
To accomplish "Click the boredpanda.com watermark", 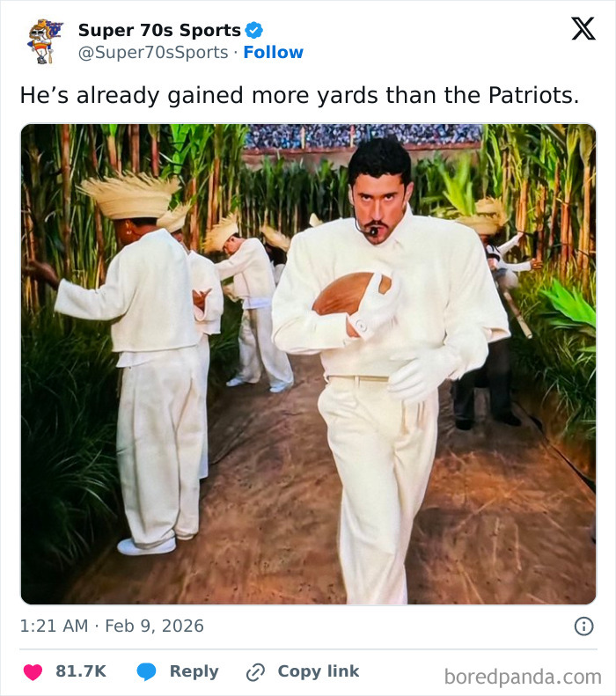I will pos(523,677).
